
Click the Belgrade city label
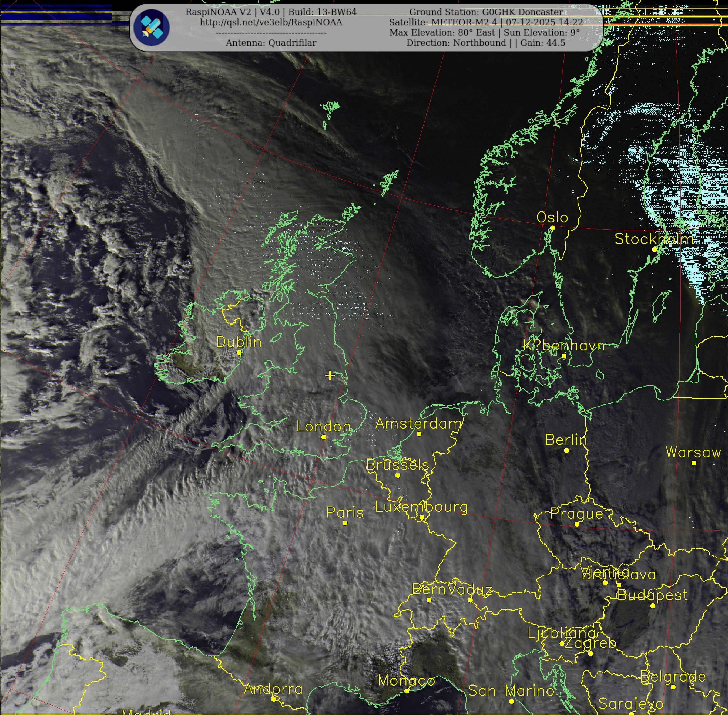pyautogui.click(x=673, y=677)
